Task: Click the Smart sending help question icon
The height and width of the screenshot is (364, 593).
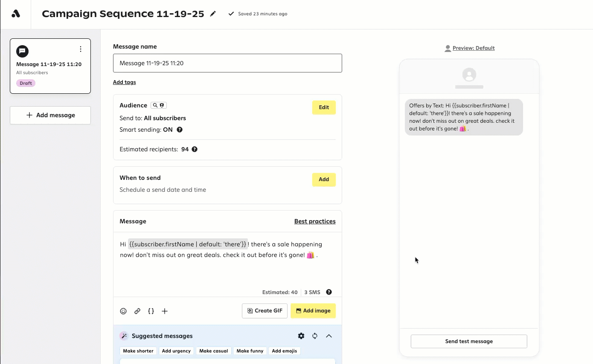Action: [180, 130]
